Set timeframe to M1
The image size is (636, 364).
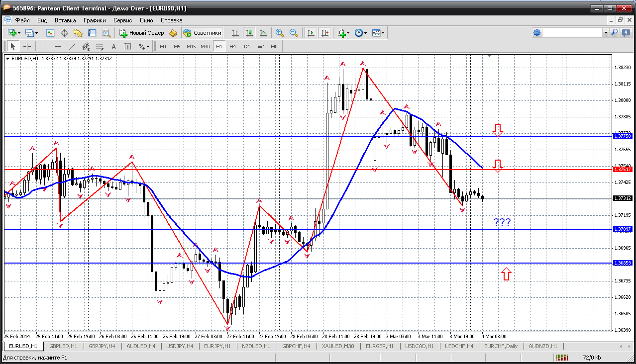click(x=163, y=46)
